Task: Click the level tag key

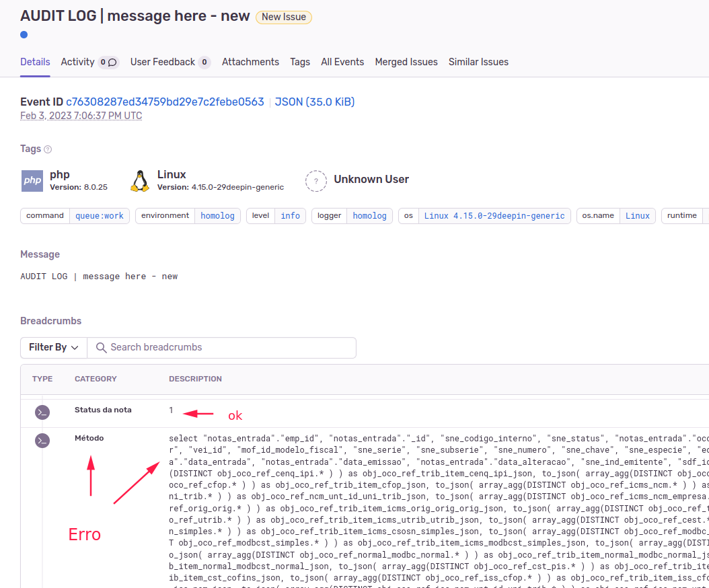Action: (x=260, y=216)
